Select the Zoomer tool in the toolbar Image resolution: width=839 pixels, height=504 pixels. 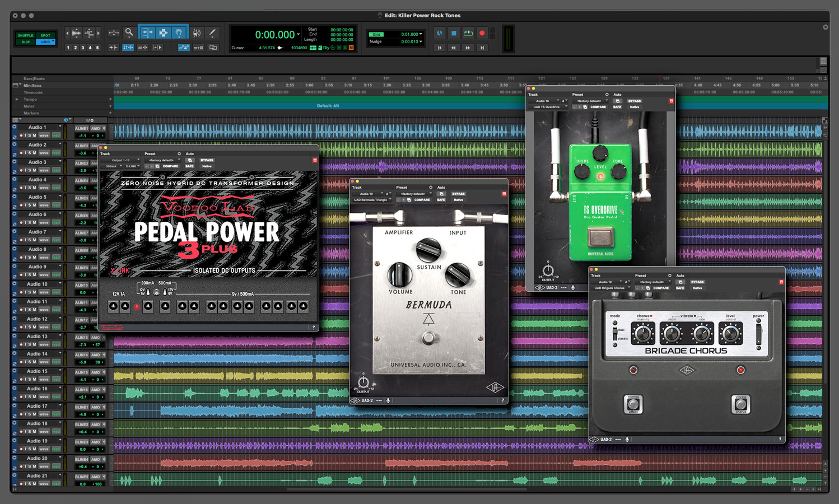click(129, 32)
